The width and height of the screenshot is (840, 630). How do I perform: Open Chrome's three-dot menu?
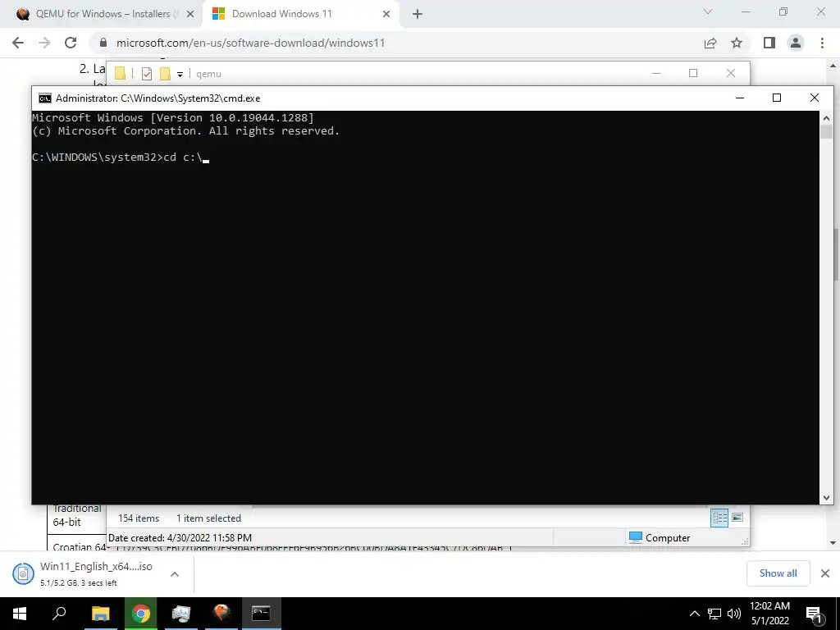click(822, 43)
